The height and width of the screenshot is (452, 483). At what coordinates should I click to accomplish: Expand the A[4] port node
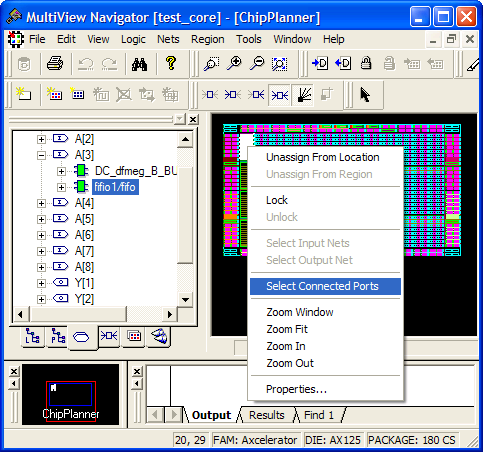(x=41, y=203)
